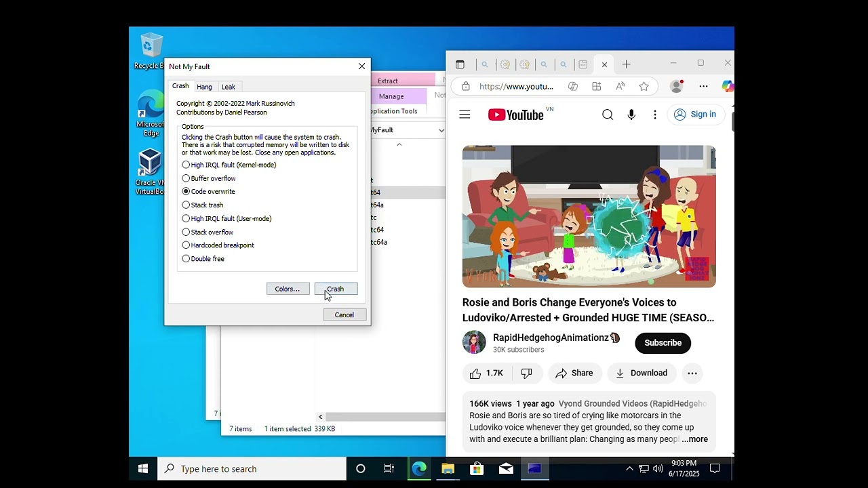Open the notification center icon
This screenshot has height=488, width=868.
[715, 468]
